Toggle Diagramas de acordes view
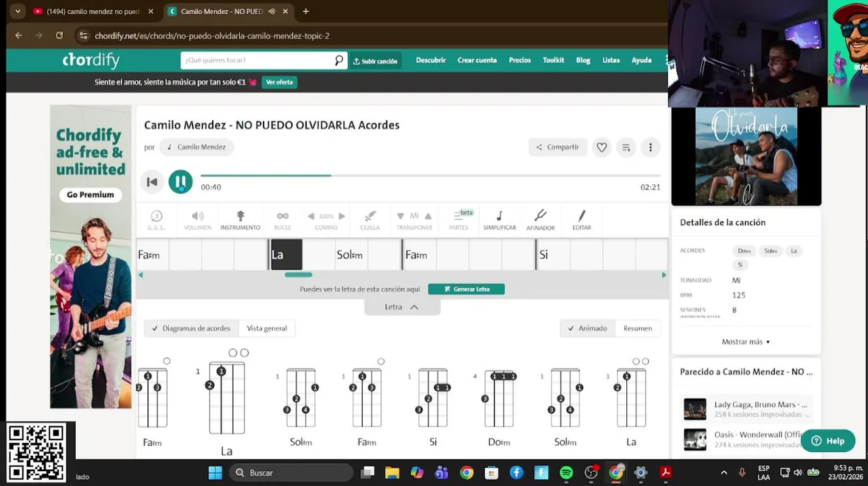Image resolution: width=868 pixels, height=486 pixels. coord(191,328)
